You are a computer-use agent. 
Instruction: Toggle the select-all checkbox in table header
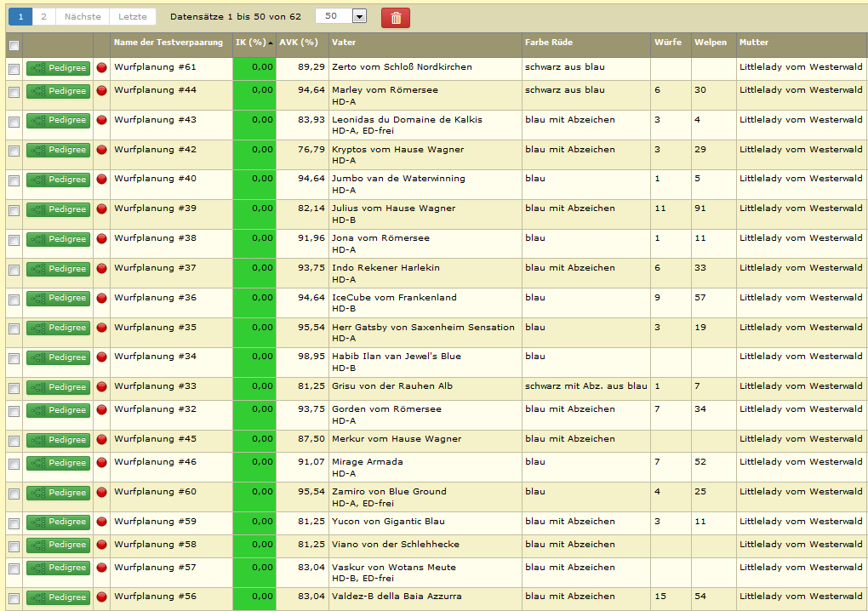point(14,46)
